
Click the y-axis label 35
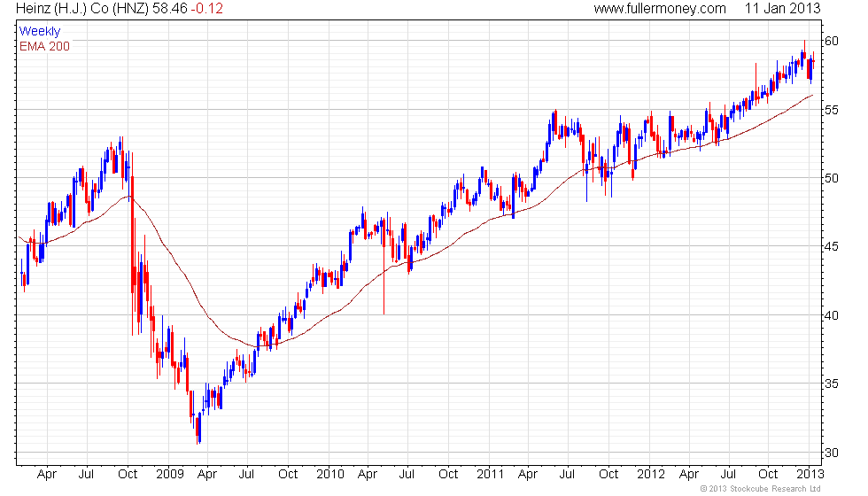[832, 384]
